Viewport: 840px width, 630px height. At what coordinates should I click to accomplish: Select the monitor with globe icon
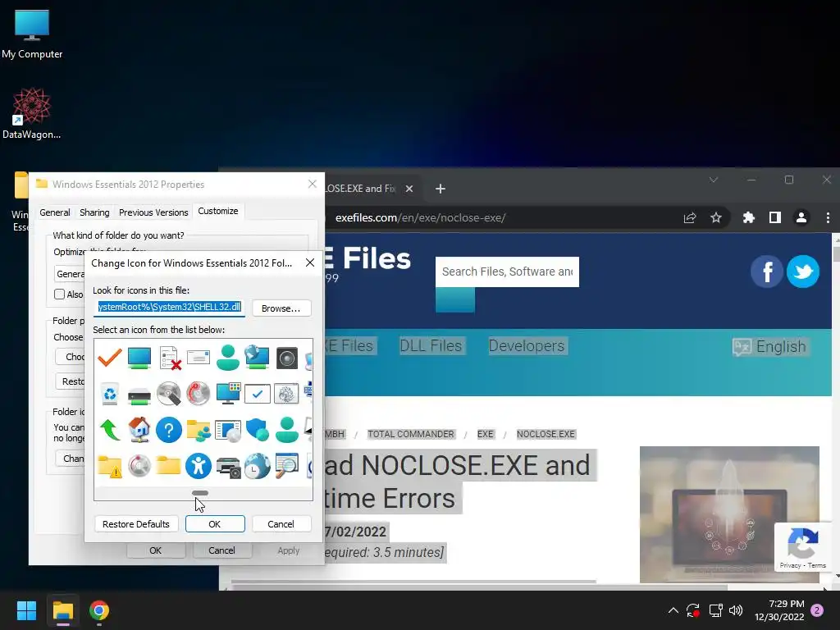point(257,358)
